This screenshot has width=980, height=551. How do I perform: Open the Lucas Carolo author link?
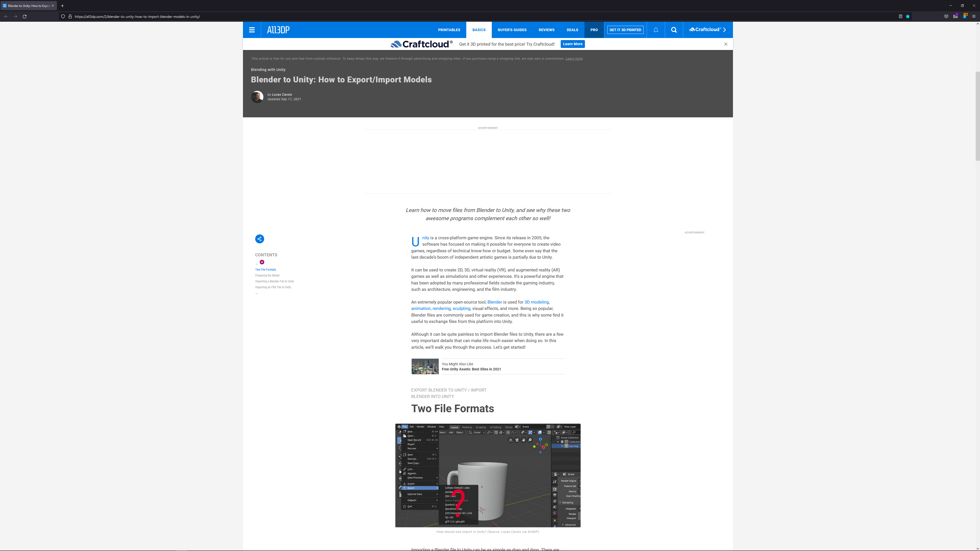[282, 95]
